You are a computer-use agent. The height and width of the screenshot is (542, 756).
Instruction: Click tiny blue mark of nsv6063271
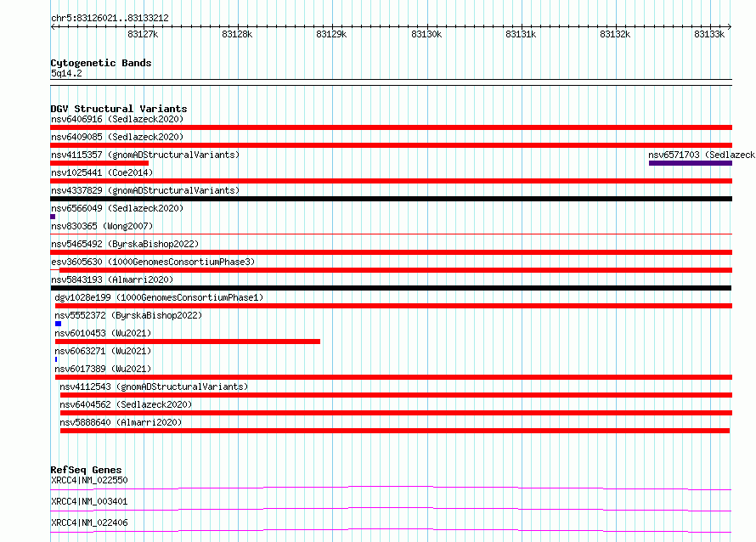pos(56,359)
